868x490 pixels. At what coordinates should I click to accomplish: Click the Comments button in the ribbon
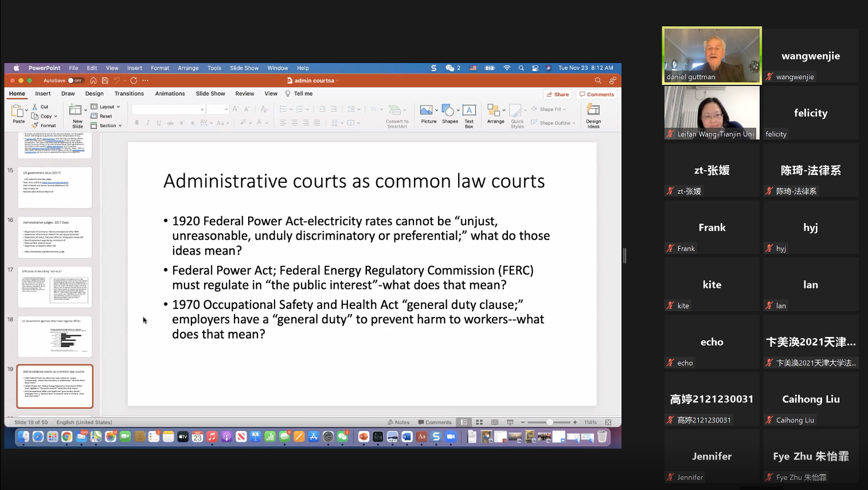(x=597, y=95)
